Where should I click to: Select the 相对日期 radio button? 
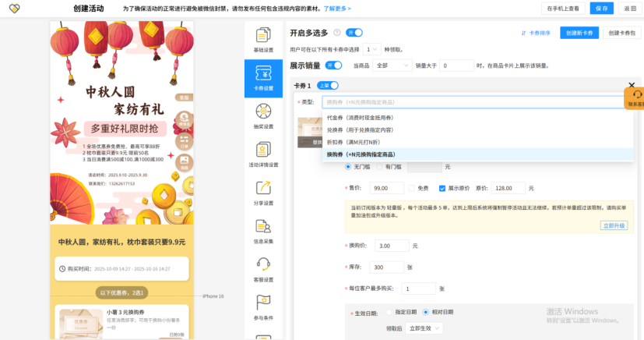click(426, 312)
